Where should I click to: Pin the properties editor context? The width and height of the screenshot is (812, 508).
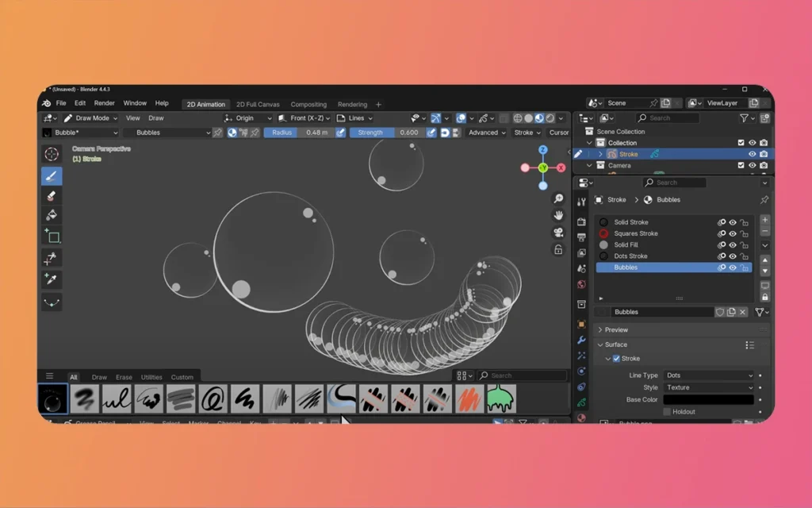pyautogui.click(x=764, y=199)
